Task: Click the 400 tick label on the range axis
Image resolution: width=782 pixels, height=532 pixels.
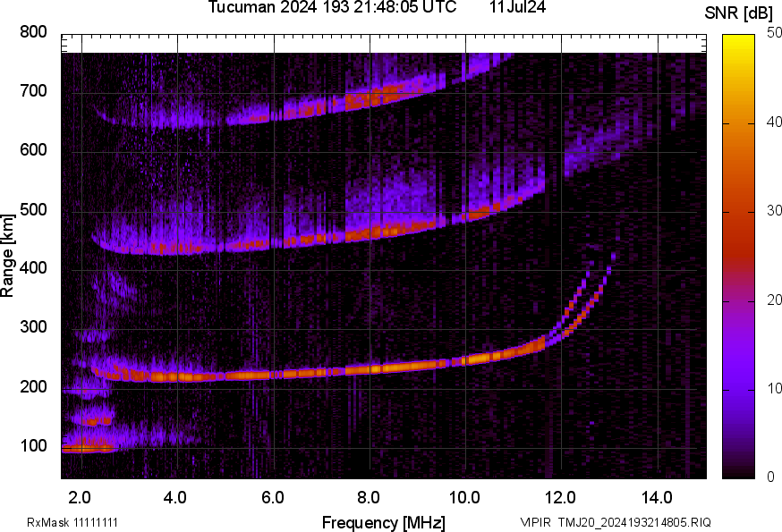Action: click(x=33, y=269)
